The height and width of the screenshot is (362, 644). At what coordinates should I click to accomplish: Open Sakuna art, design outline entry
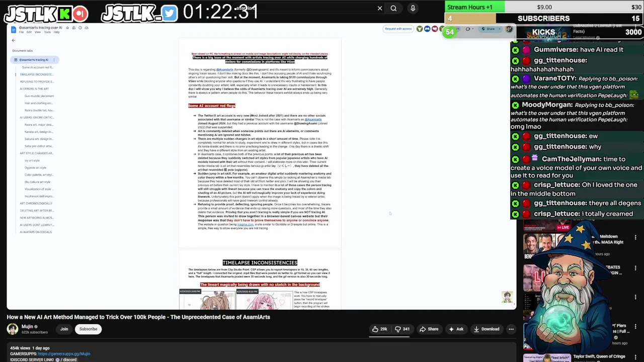[x=39, y=139]
